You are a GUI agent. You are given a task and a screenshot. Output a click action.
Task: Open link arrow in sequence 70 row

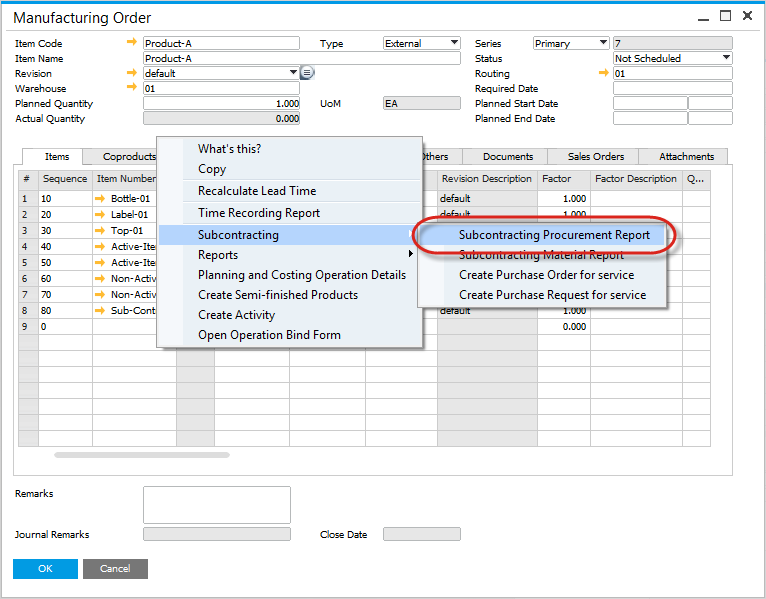tap(100, 295)
